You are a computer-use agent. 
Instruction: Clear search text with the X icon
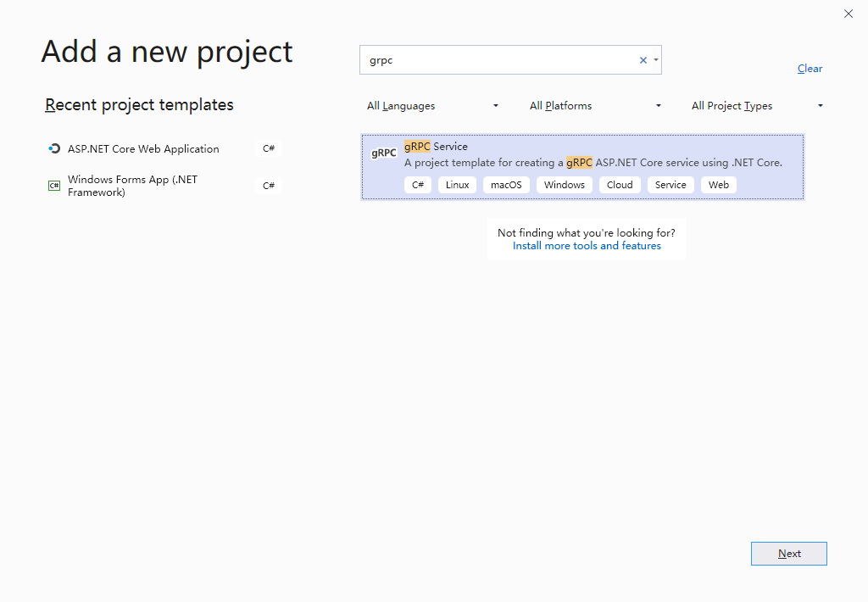[x=643, y=60]
